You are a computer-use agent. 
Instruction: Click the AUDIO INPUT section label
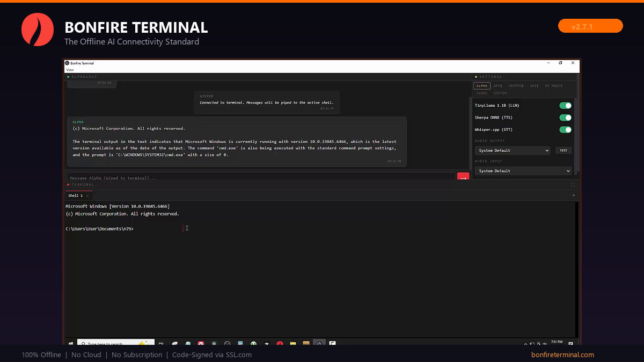click(488, 161)
